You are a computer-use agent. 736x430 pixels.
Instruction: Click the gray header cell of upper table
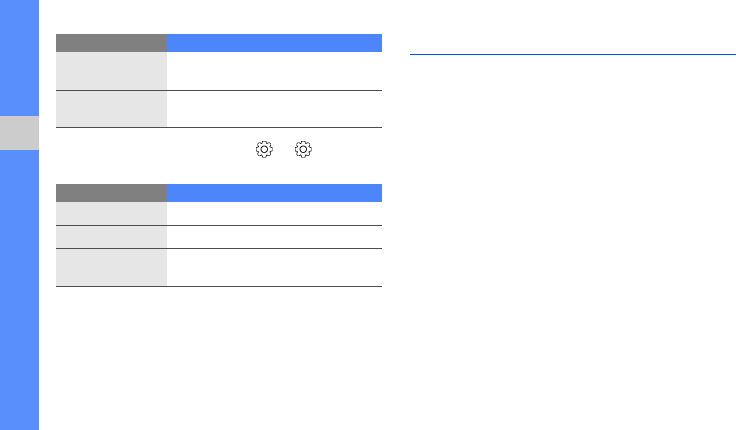pos(111,43)
